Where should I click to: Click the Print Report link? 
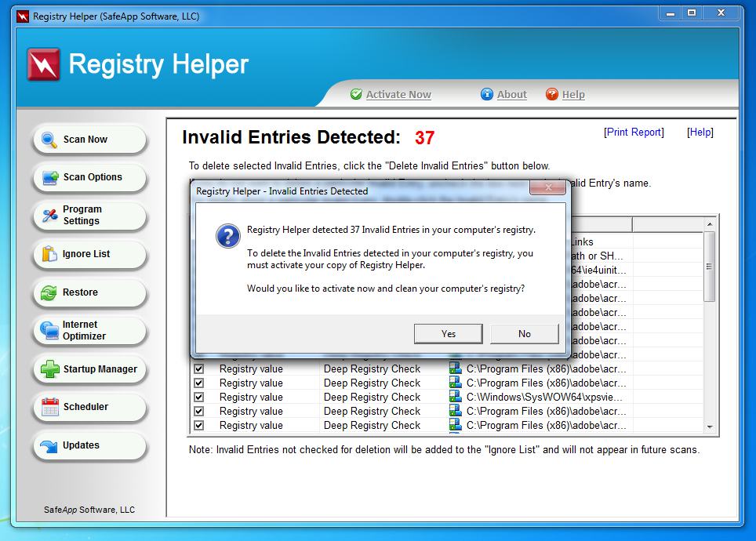(x=634, y=133)
